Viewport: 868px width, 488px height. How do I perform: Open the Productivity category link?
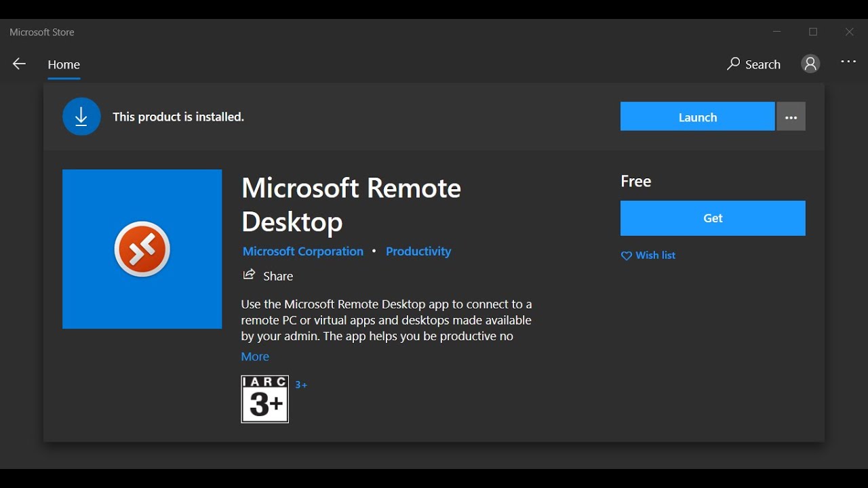(x=418, y=251)
